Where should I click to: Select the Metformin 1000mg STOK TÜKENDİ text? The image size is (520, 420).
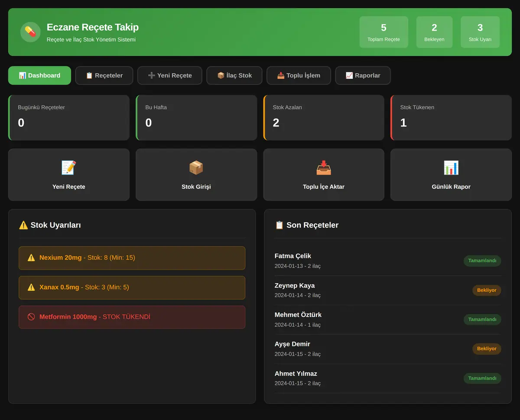point(95,317)
